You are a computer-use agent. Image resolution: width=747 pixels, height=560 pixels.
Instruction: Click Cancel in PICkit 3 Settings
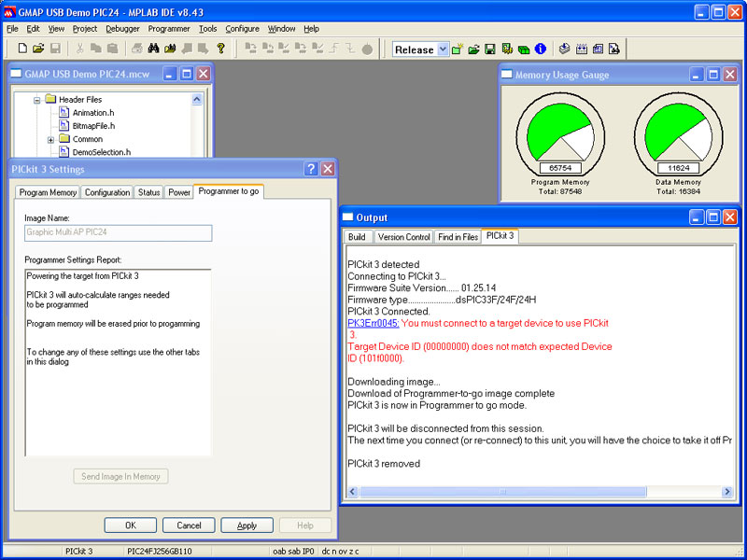(x=189, y=525)
